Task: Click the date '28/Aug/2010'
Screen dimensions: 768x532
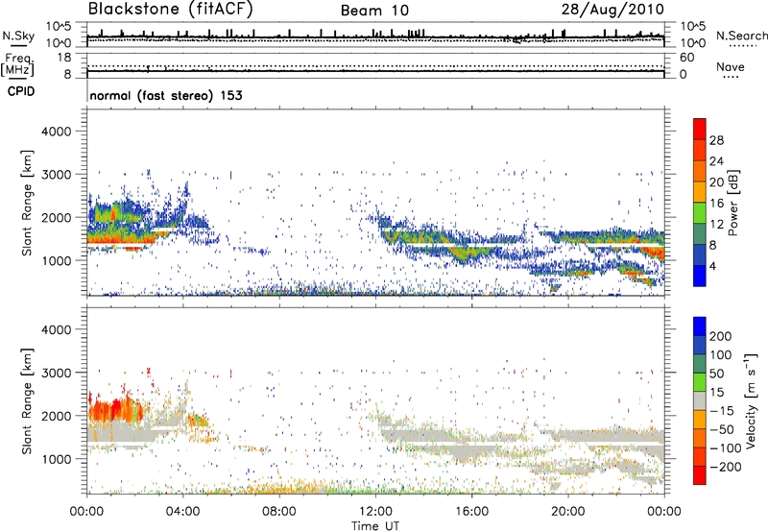Action: [612, 10]
